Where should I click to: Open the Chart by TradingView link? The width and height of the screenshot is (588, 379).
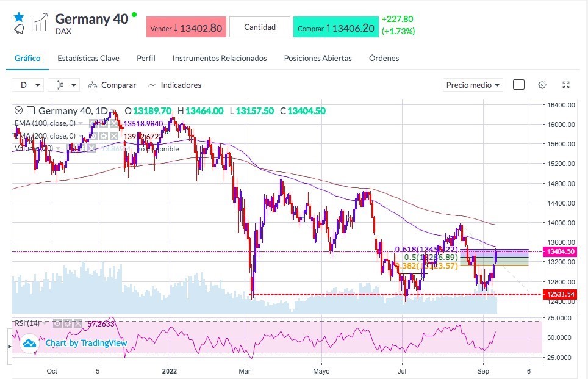pyautogui.click(x=86, y=343)
